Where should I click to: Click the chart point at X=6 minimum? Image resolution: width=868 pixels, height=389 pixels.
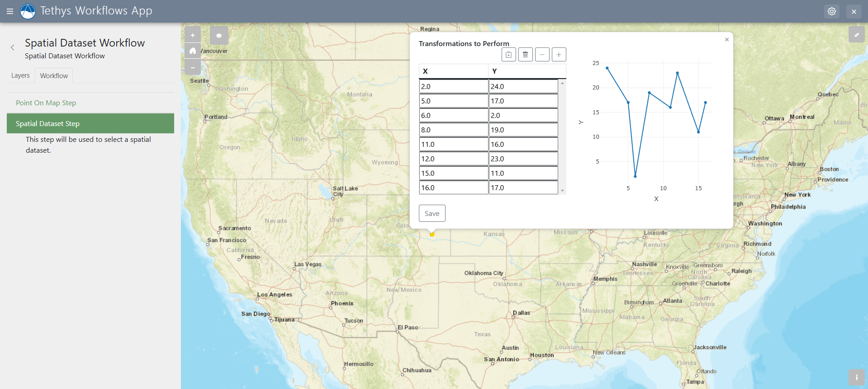tap(635, 176)
